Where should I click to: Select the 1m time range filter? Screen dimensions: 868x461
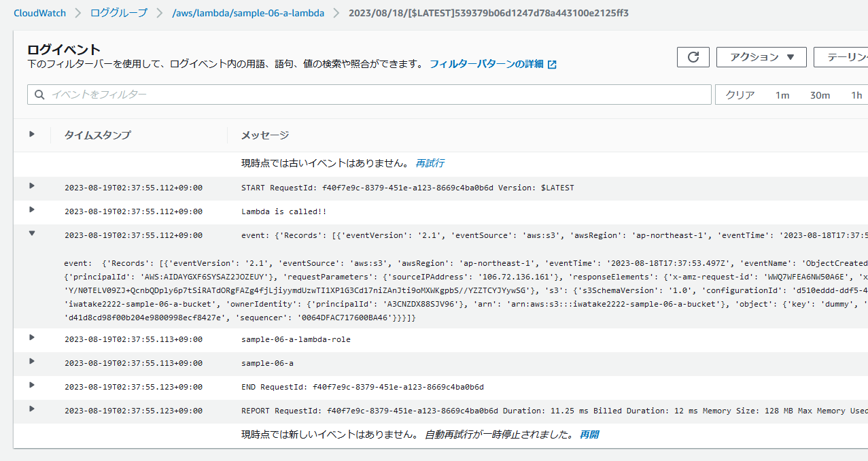point(782,95)
